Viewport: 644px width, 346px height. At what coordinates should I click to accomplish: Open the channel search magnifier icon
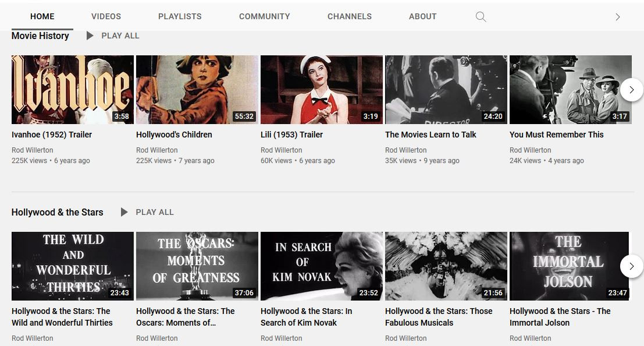(x=481, y=17)
